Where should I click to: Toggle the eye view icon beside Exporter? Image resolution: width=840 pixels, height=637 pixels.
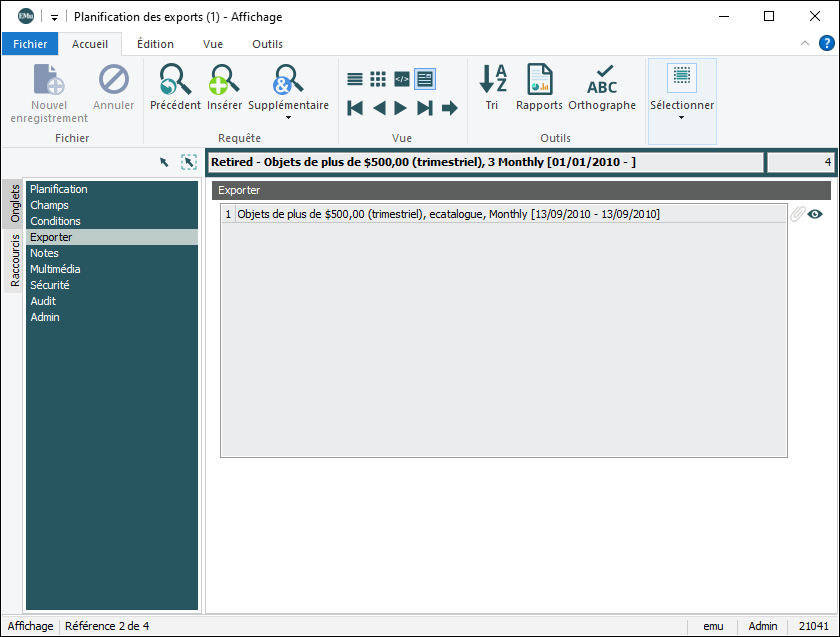pyautogui.click(x=815, y=214)
